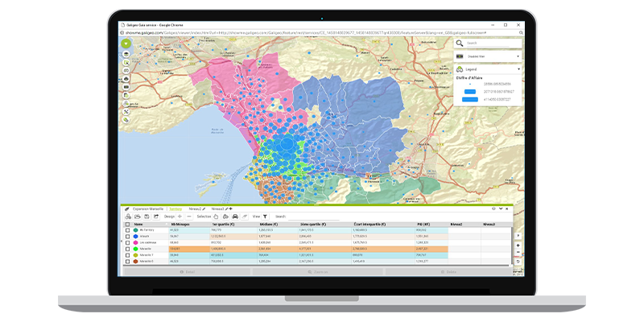Click the green dropdown menu button on the map
Viewport: 644px width, 322px height.
(x=126, y=43)
